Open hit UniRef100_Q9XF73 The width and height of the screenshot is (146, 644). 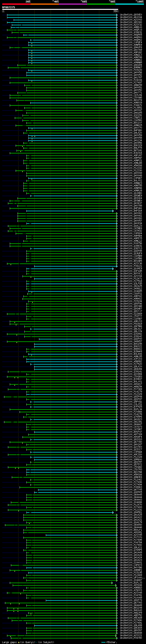131,600
